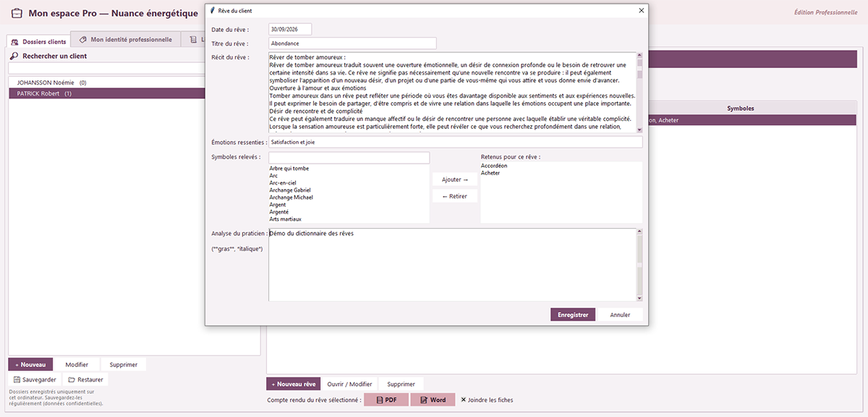The width and height of the screenshot is (868, 417).
Task: Add the symbol with Ajouter →
Action: click(x=455, y=180)
